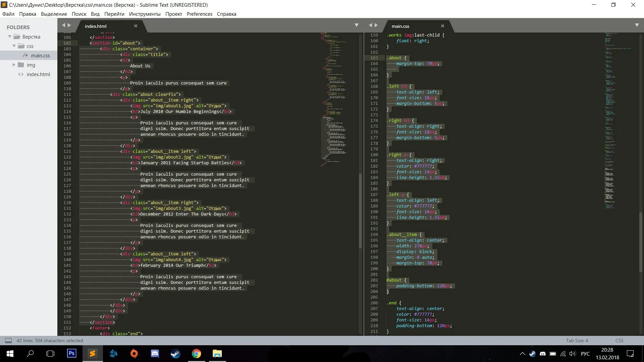Open right pane tab list dropdown
The width and height of the screenshot is (644, 362).
(637, 25)
